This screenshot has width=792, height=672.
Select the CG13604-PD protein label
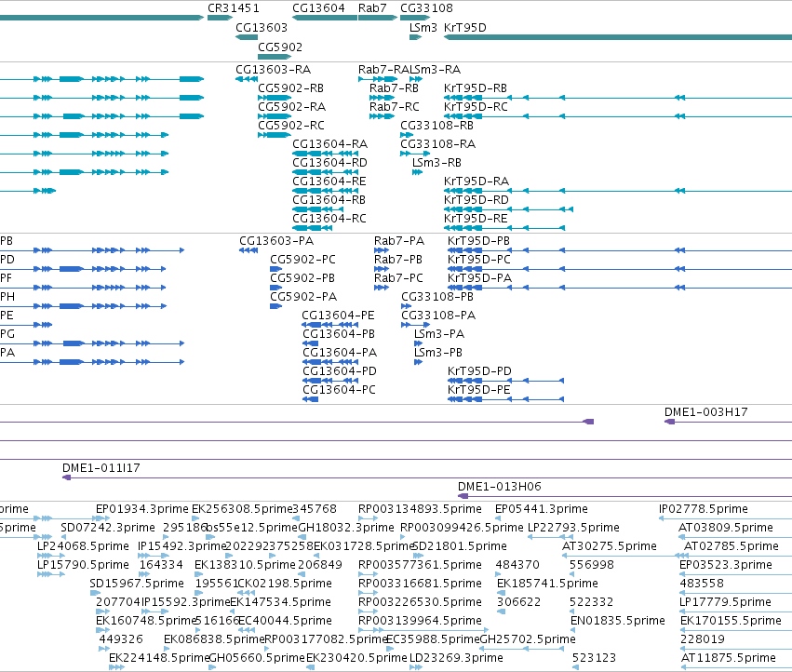click(x=340, y=370)
